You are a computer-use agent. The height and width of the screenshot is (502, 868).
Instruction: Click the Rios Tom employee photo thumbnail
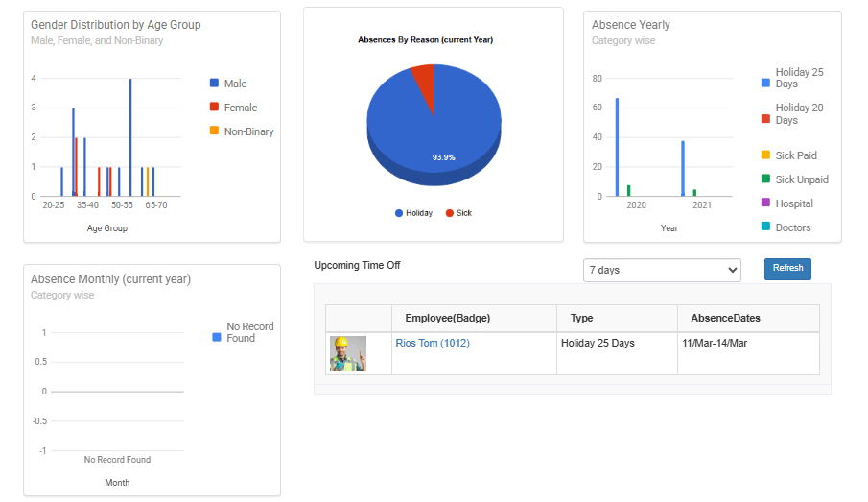point(348,353)
